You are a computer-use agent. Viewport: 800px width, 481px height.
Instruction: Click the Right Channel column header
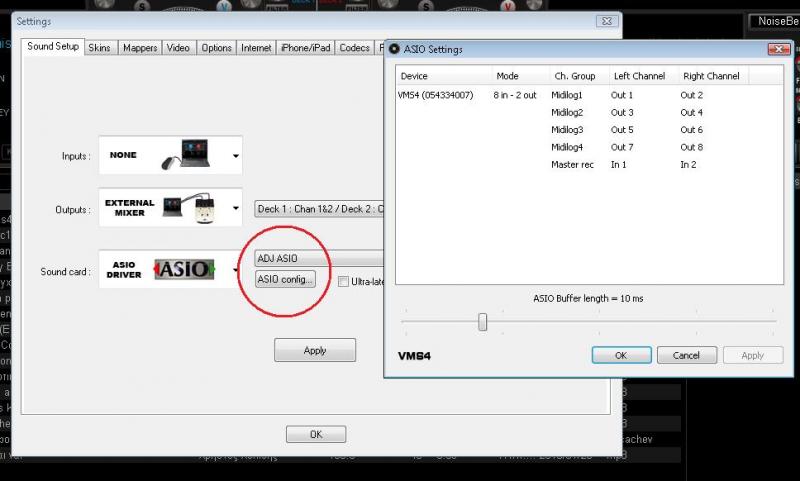coord(713,76)
